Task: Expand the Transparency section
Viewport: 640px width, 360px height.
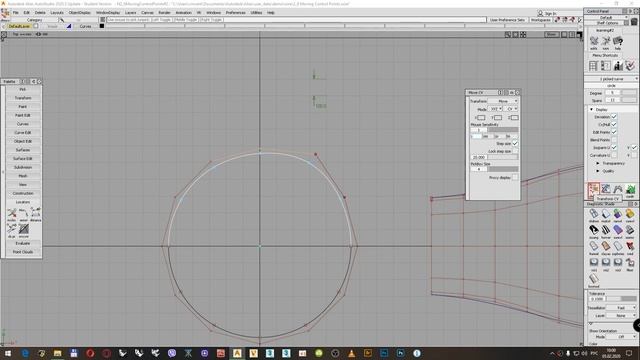Action: (x=598, y=163)
